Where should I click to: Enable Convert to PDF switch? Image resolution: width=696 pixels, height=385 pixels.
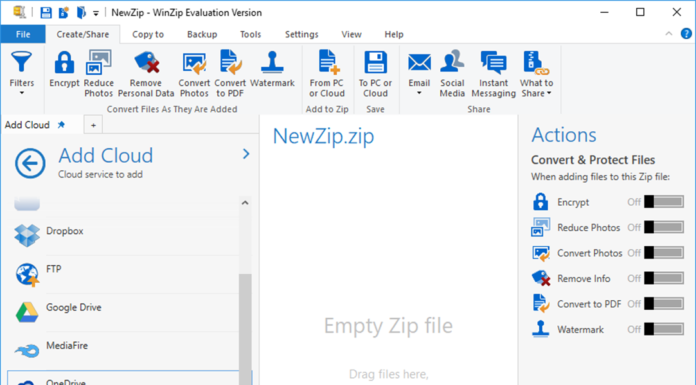click(664, 304)
